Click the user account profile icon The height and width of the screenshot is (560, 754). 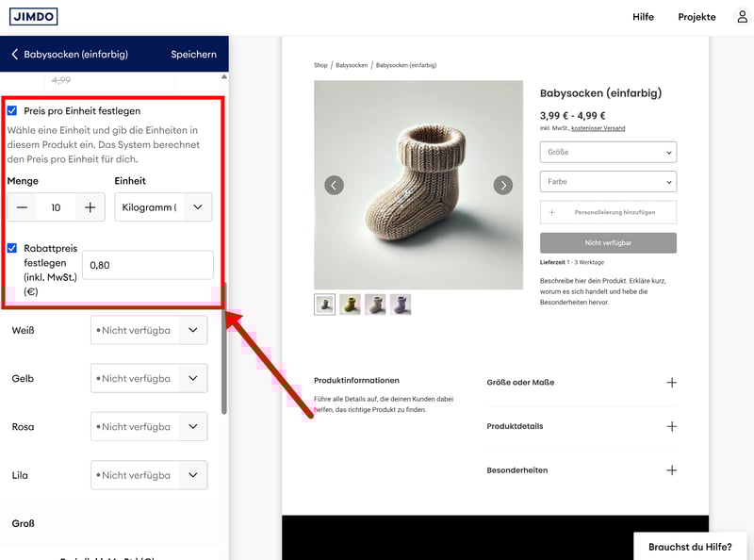[742, 17]
